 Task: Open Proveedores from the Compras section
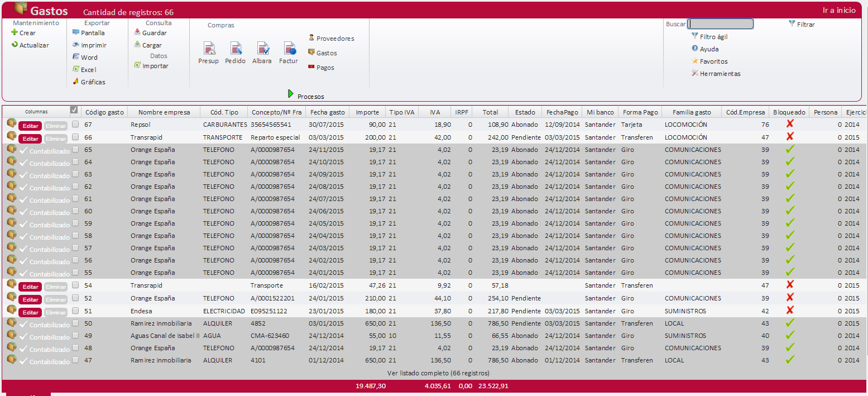coord(334,39)
